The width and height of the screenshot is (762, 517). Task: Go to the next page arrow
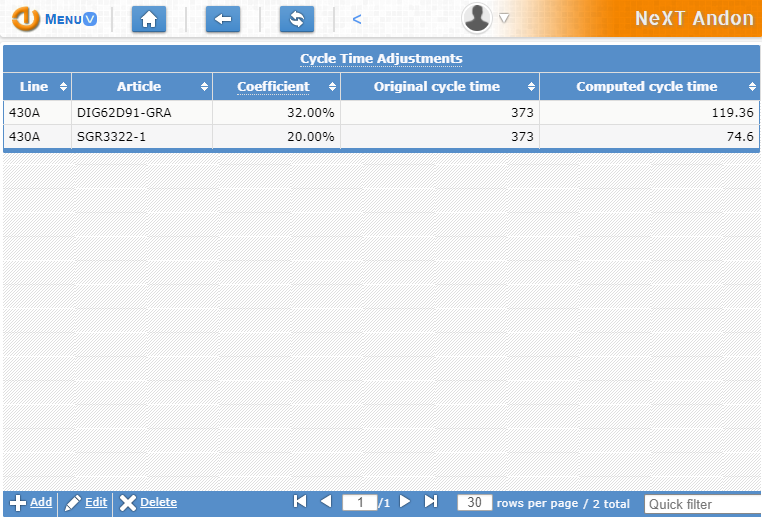405,502
